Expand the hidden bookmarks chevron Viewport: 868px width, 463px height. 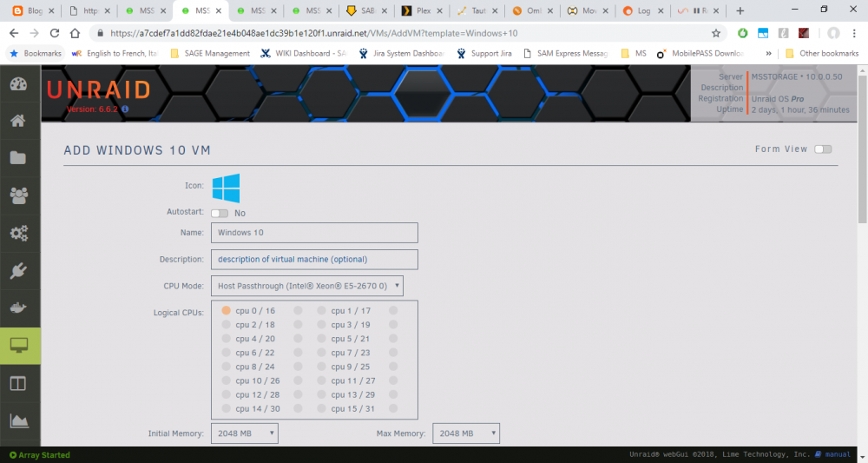pos(768,53)
